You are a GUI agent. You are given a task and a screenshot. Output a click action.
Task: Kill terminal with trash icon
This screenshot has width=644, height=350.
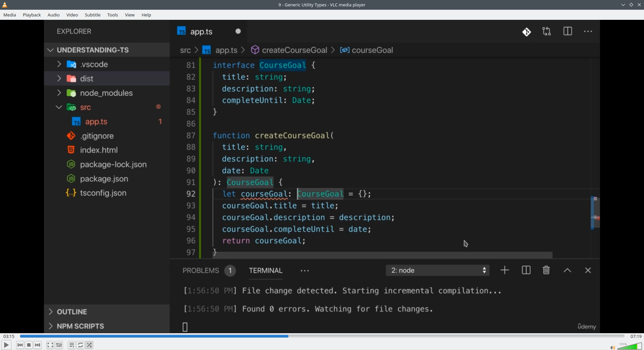click(x=546, y=270)
